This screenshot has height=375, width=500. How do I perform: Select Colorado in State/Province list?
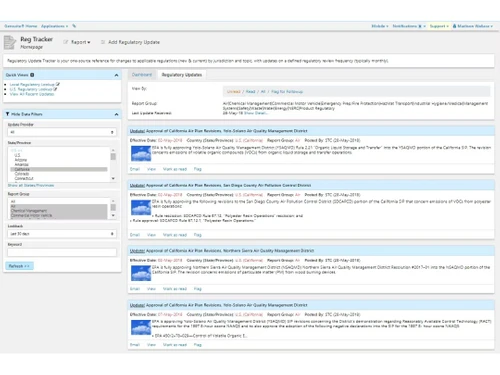pyautogui.click(x=59, y=174)
